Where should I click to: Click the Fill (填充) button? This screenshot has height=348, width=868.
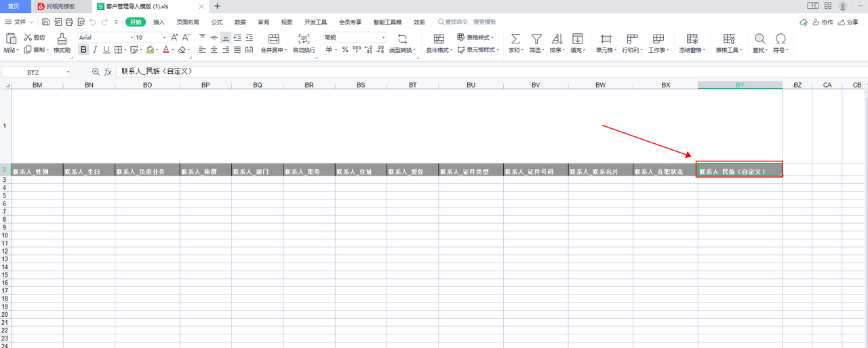pos(577,43)
